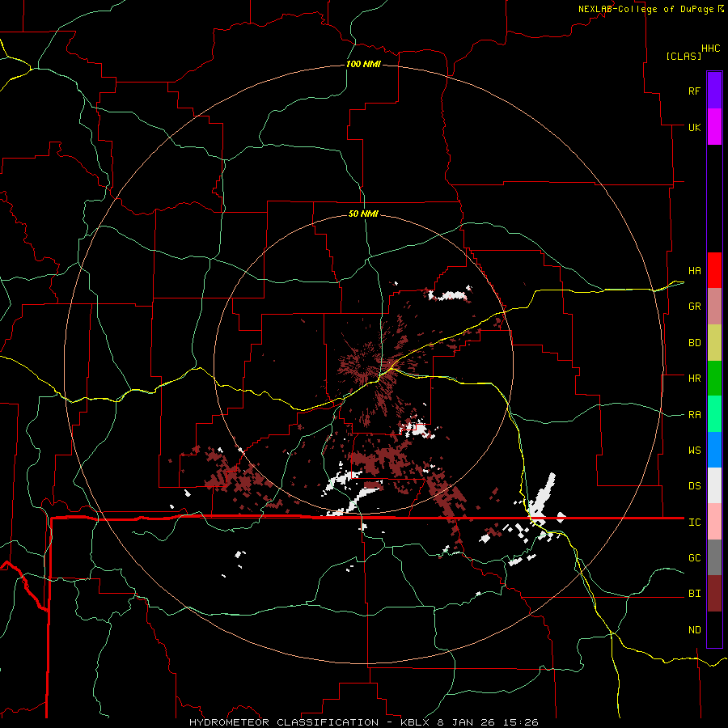Click the "50 NMI" range ring label
The width and height of the screenshot is (728, 728).
pos(363,214)
